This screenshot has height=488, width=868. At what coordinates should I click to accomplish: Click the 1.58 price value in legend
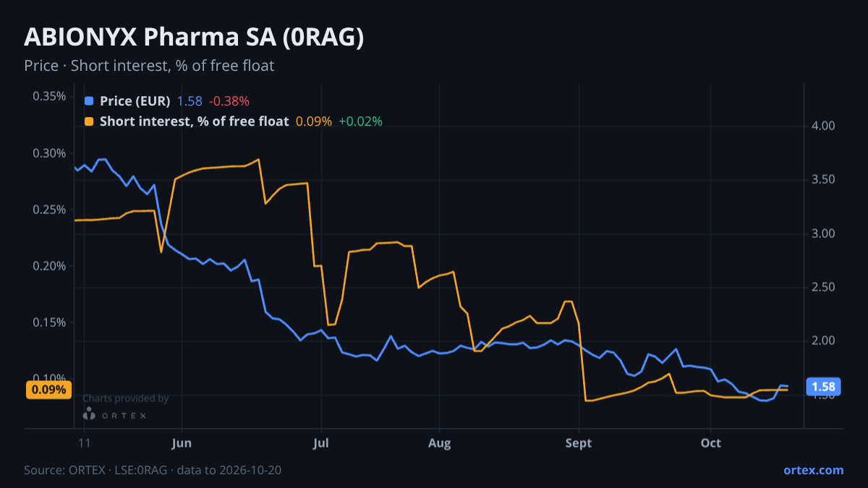(x=190, y=101)
